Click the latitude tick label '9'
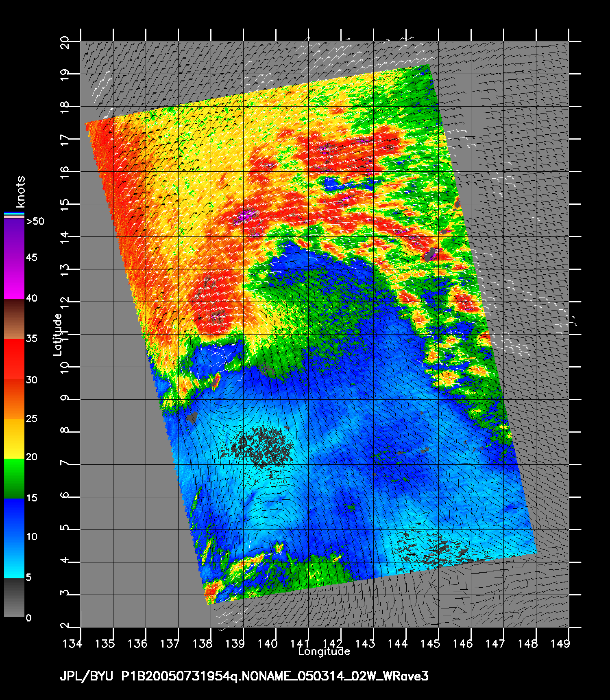Viewport: 610px width, 700px height. [x=65, y=397]
